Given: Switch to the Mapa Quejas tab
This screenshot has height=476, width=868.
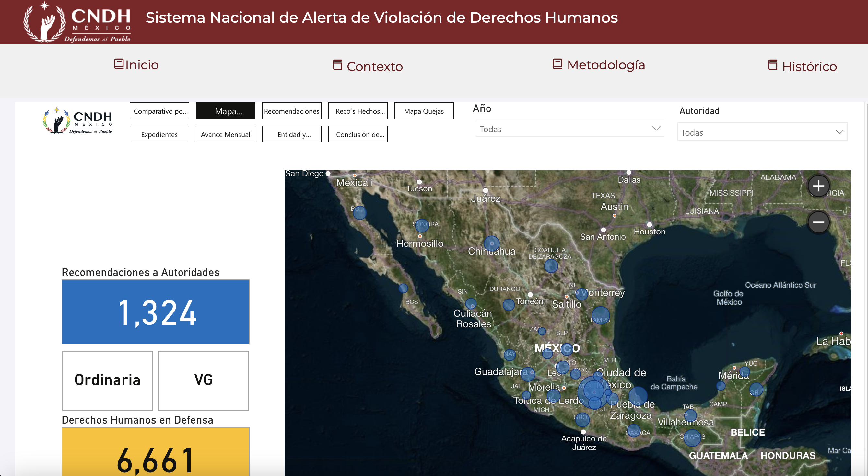Looking at the screenshot, I should [x=424, y=111].
